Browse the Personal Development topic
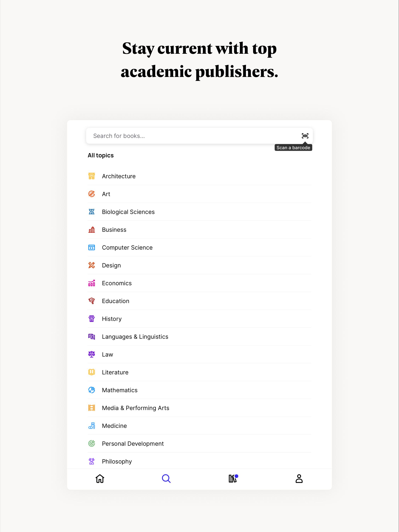399x532 pixels. pyautogui.click(x=133, y=443)
